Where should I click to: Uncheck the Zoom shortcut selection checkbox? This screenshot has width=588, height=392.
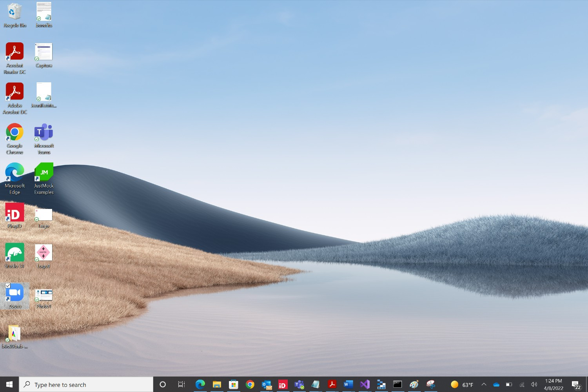pyautogui.click(x=8, y=285)
